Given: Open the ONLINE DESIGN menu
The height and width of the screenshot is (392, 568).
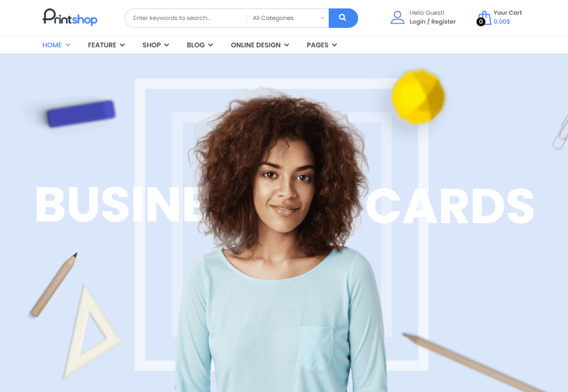Looking at the screenshot, I should pos(260,45).
